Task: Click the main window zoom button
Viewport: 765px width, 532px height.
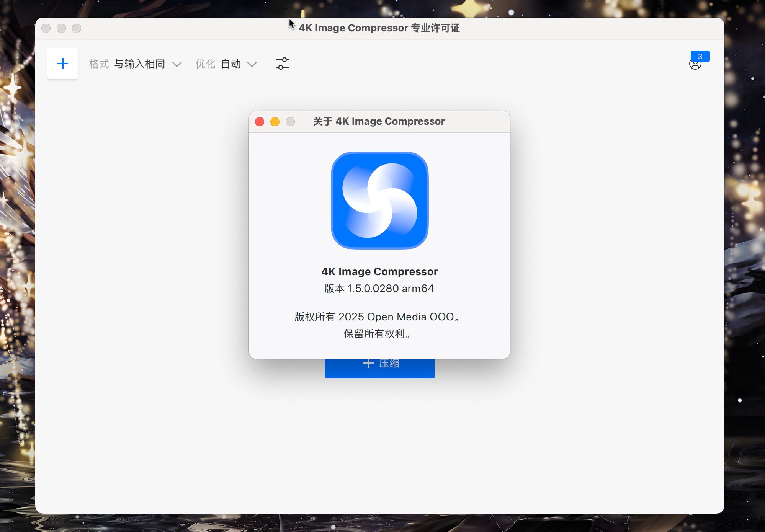Action: (77, 28)
